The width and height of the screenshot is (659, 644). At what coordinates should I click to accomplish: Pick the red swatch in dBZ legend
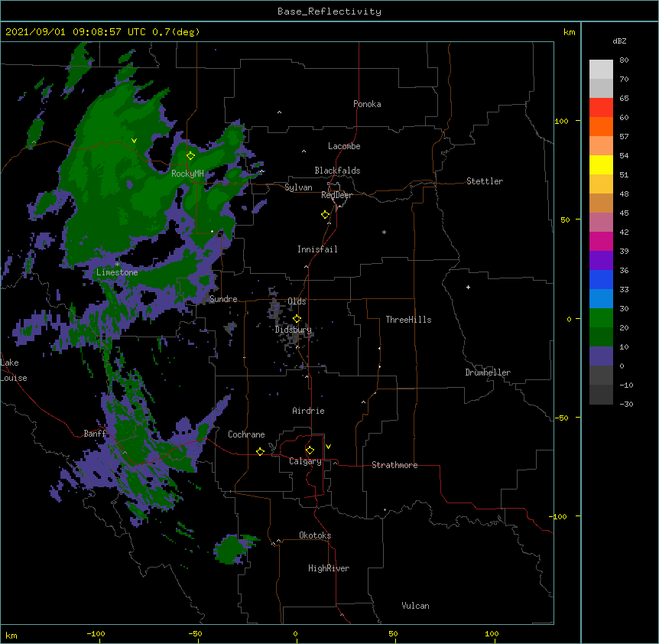[601, 107]
